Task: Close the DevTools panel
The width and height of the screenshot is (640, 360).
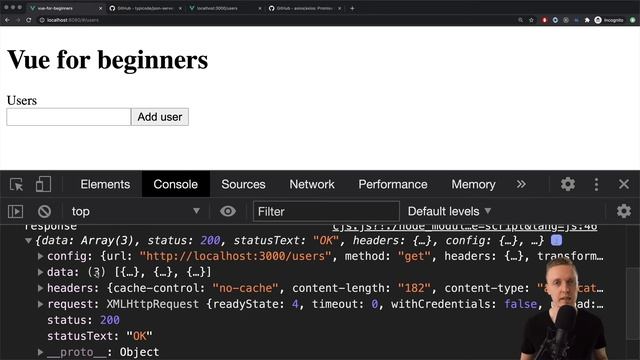Action: [624, 184]
